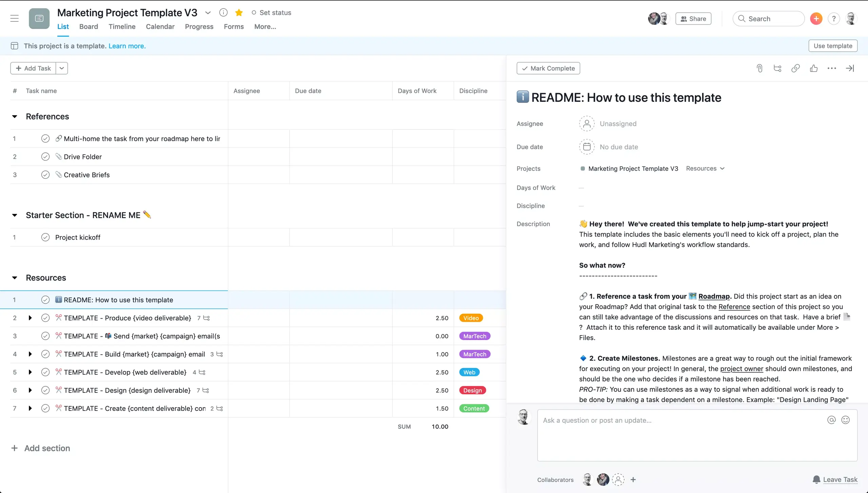This screenshot has width=868, height=493.
Task: Switch to the Board tab
Action: pyautogui.click(x=88, y=26)
